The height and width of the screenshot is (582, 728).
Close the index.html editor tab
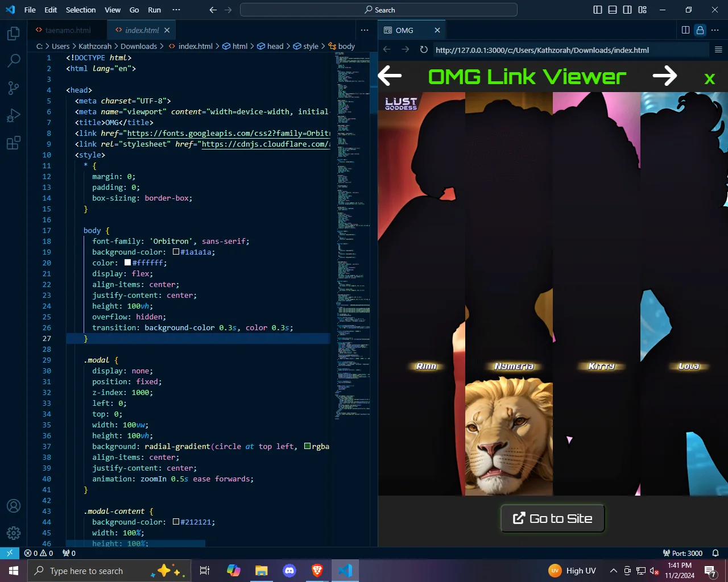tap(167, 30)
